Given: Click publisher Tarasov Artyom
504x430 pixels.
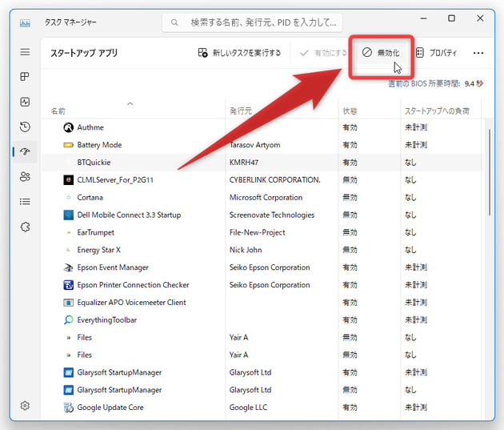Looking at the screenshot, I should (254, 145).
